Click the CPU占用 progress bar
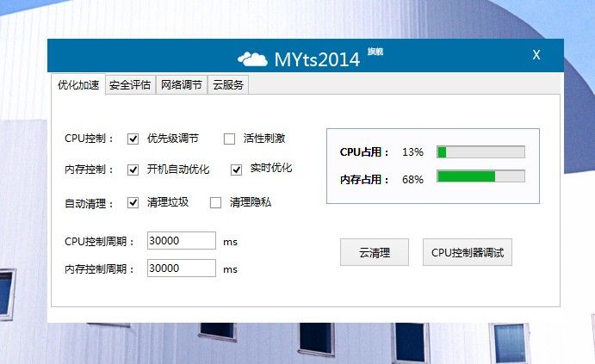595x364 pixels. tap(480, 152)
